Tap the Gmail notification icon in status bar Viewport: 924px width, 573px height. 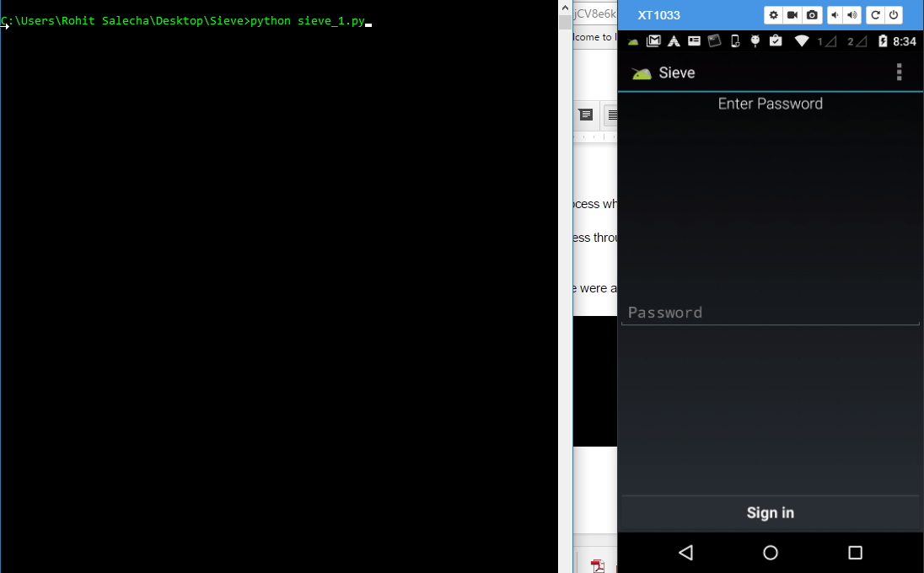point(653,41)
